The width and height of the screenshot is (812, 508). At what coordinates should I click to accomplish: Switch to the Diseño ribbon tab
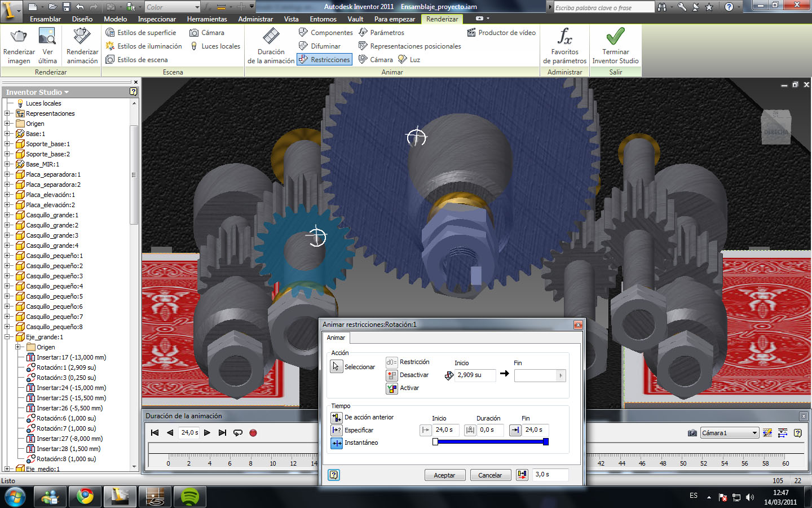[x=82, y=19]
